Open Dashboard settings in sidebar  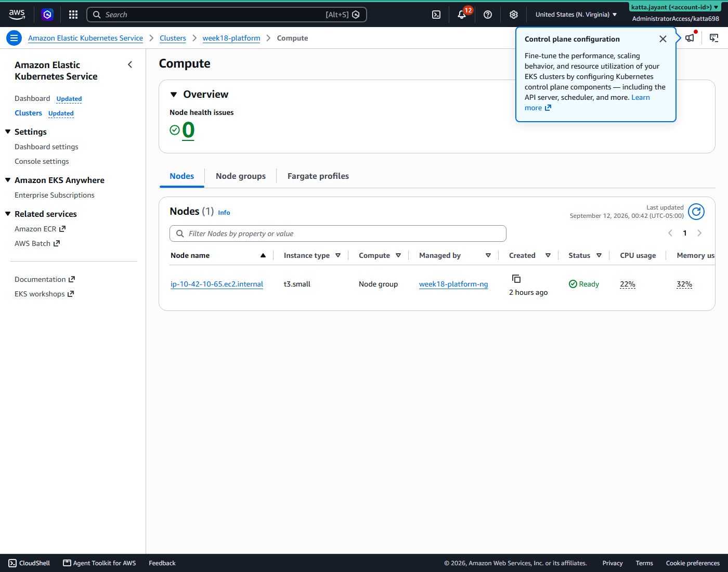coord(46,147)
